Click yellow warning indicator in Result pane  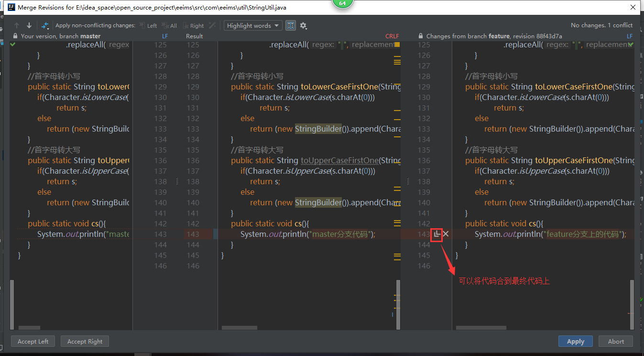(397, 44)
